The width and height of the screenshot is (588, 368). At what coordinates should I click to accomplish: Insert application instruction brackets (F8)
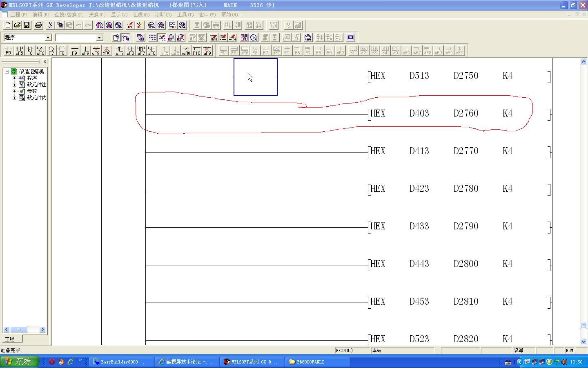pyautogui.click(x=62, y=50)
